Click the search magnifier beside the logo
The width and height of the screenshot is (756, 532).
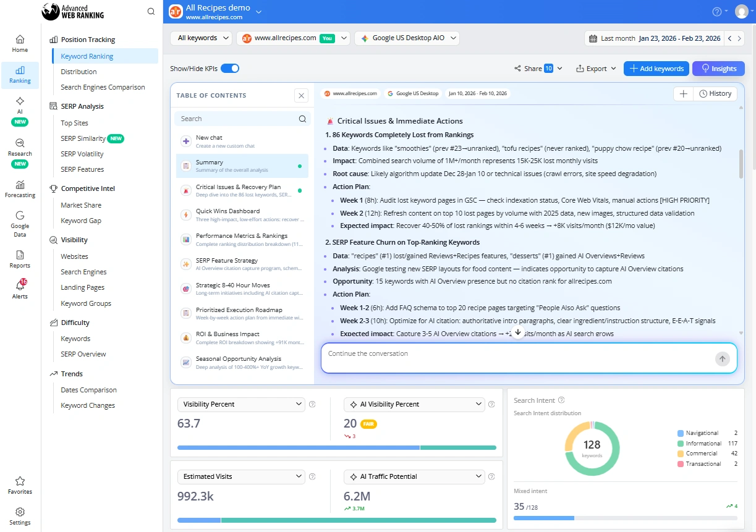click(151, 11)
